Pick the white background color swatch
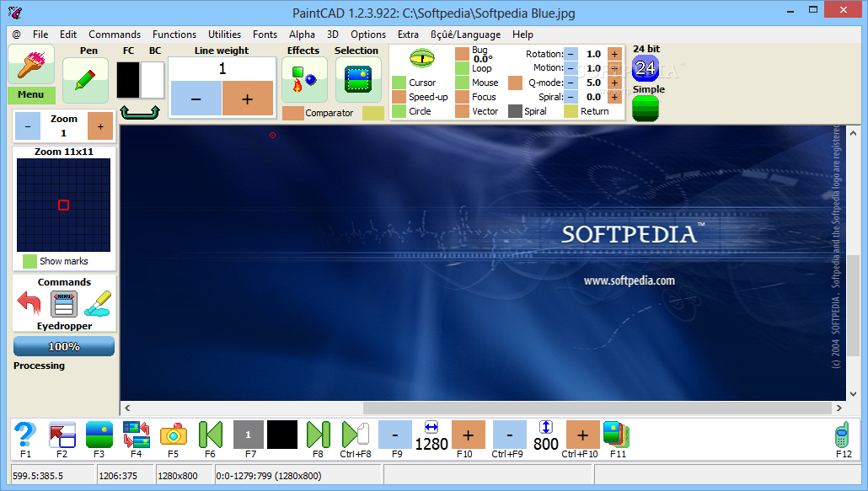The image size is (868, 491). (153, 80)
